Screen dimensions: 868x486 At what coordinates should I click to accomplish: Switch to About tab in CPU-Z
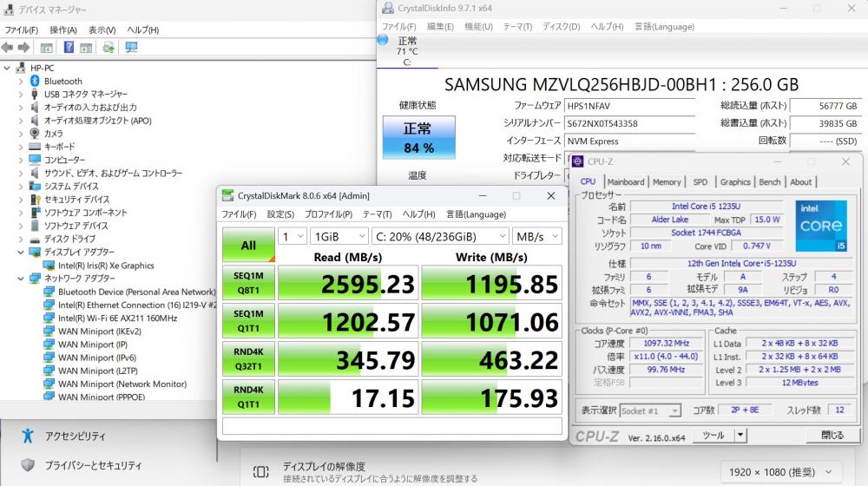800,182
